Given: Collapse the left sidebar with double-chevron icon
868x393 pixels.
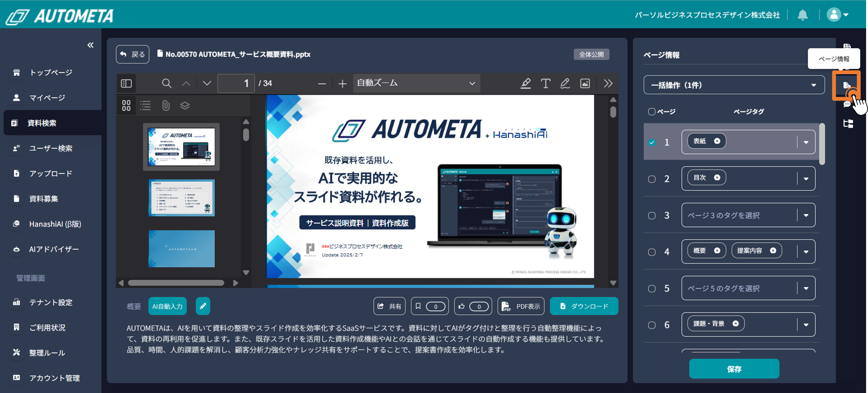Looking at the screenshot, I should click(90, 45).
